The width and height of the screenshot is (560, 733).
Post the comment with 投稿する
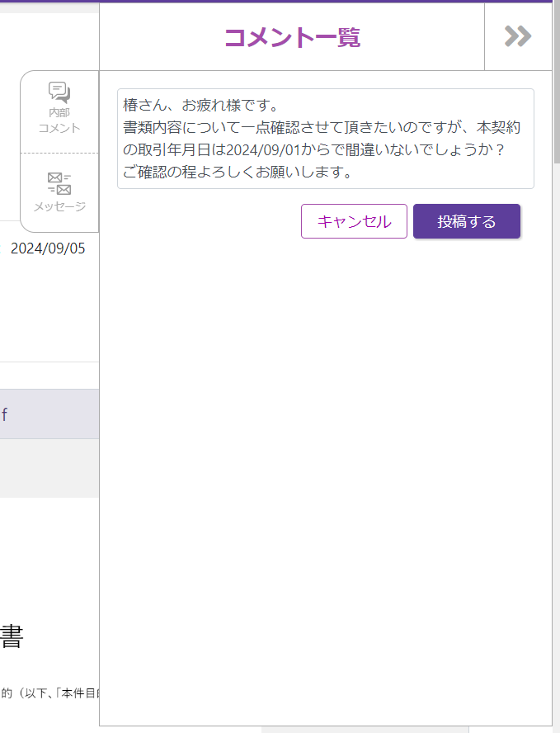click(x=467, y=221)
